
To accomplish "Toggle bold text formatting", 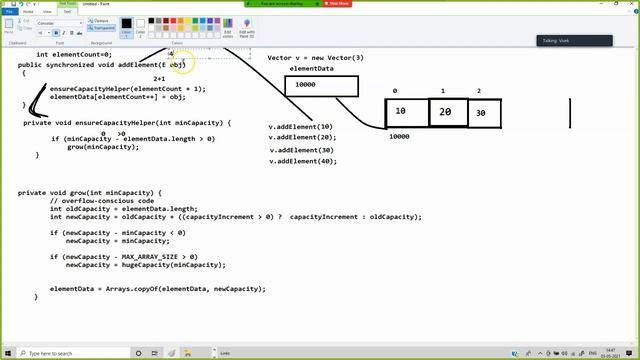I will pos(56,33).
